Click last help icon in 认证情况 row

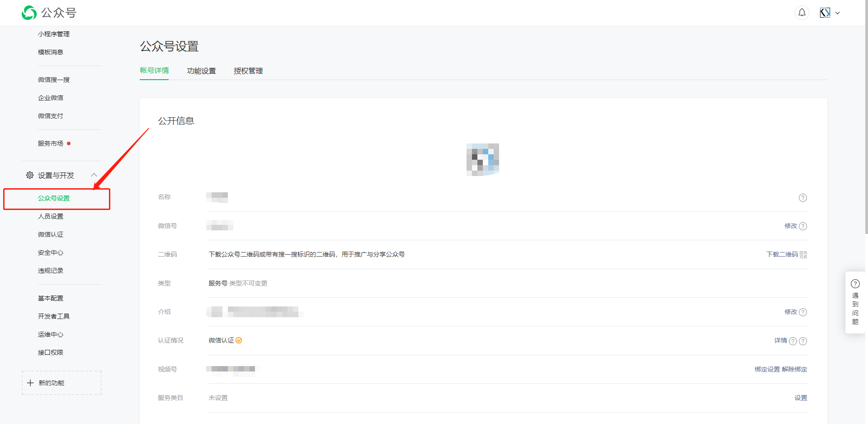tap(803, 341)
